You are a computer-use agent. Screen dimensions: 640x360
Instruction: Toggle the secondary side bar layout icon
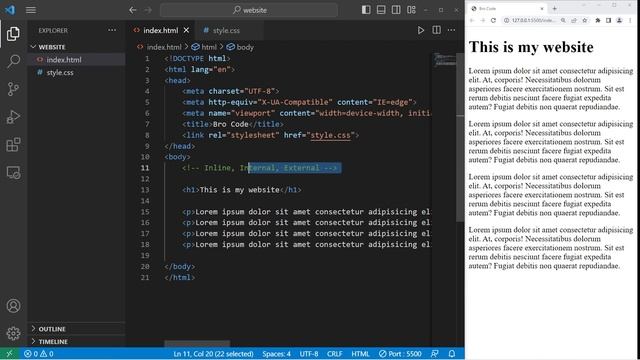pos(396,10)
